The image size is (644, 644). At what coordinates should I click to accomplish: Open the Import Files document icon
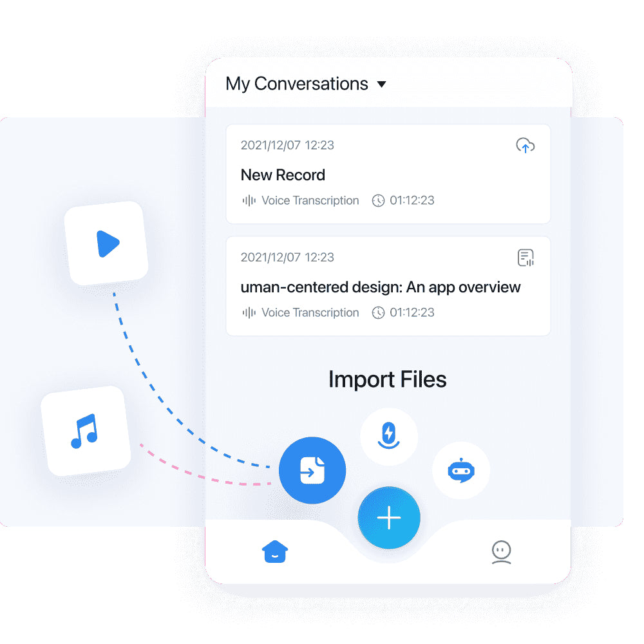(312, 470)
